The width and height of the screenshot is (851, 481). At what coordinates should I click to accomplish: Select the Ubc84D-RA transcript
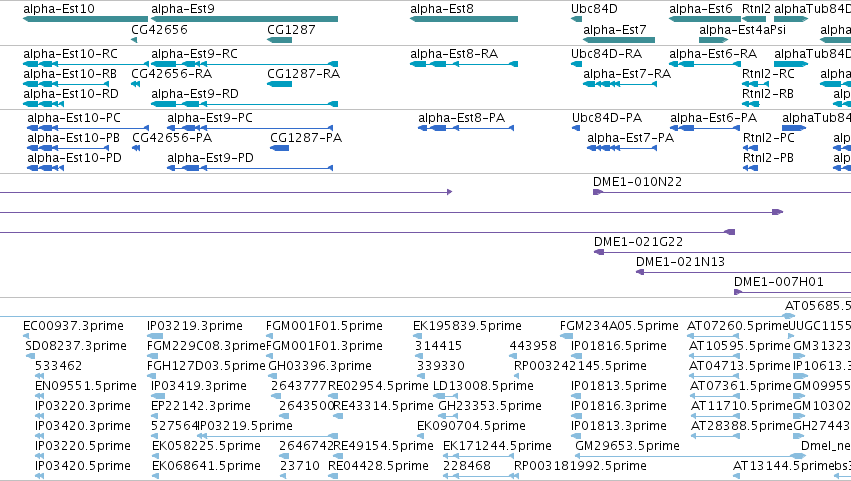click(x=576, y=64)
